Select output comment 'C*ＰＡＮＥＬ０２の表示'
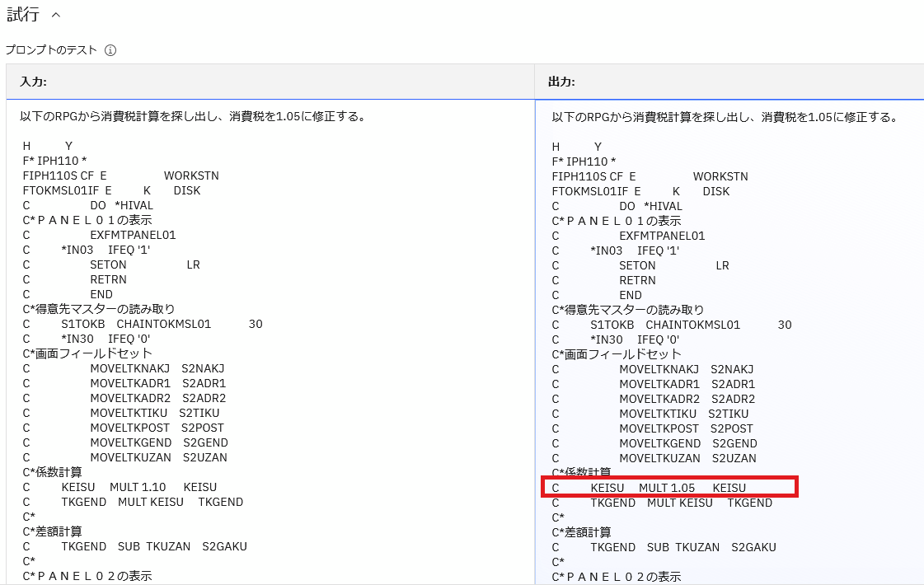 617,578
